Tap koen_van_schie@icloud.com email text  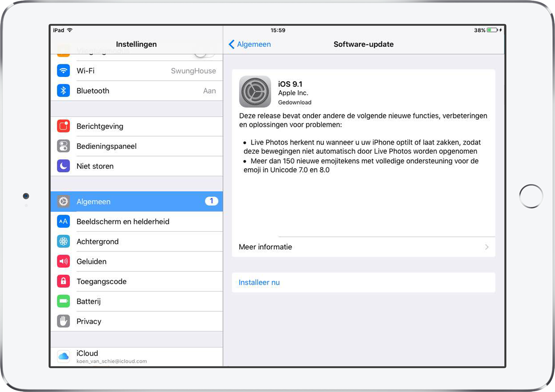pos(112,361)
